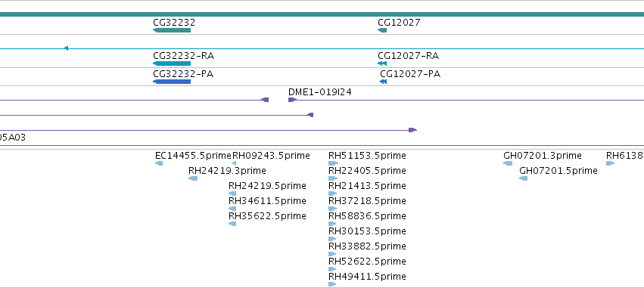
Task: Select the CG32232 gene arrow glyph
Action: pyautogui.click(x=172, y=30)
